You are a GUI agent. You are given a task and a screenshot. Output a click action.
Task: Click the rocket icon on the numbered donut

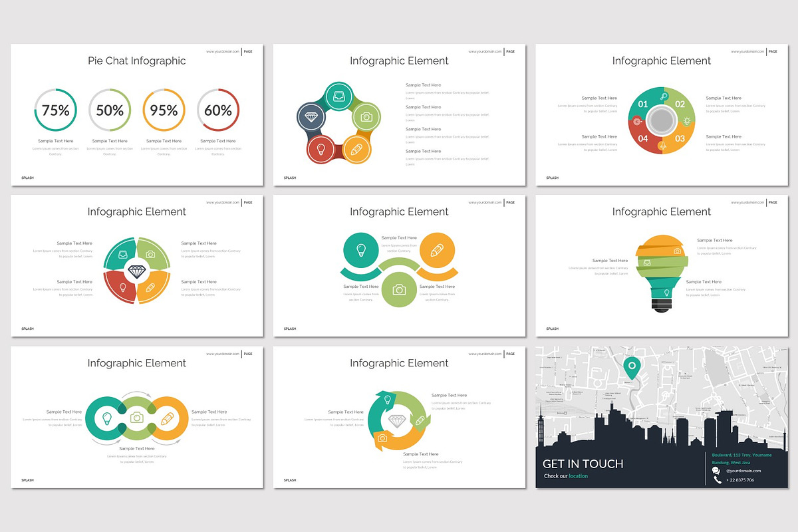click(x=662, y=145)
